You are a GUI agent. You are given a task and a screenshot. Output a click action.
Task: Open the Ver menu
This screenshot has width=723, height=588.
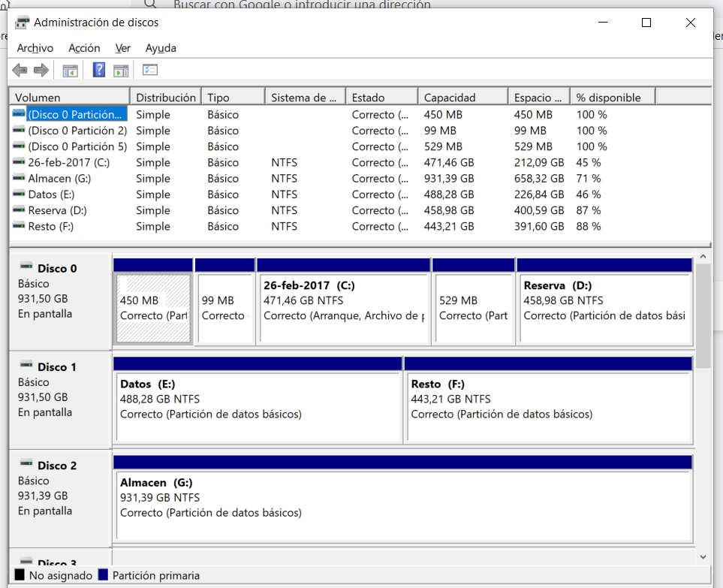[x=123, y=48]
